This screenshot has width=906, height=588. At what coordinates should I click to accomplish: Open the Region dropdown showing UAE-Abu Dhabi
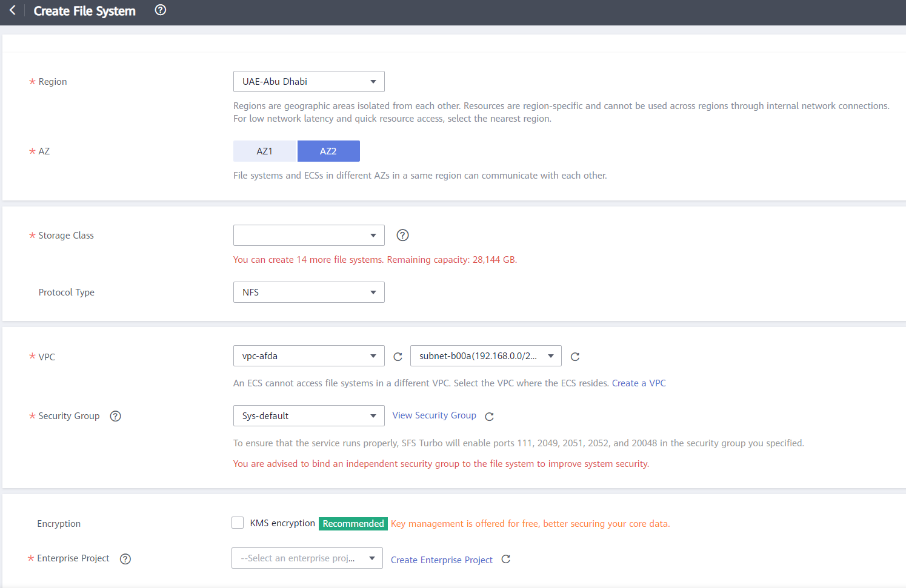pos(308,82)
